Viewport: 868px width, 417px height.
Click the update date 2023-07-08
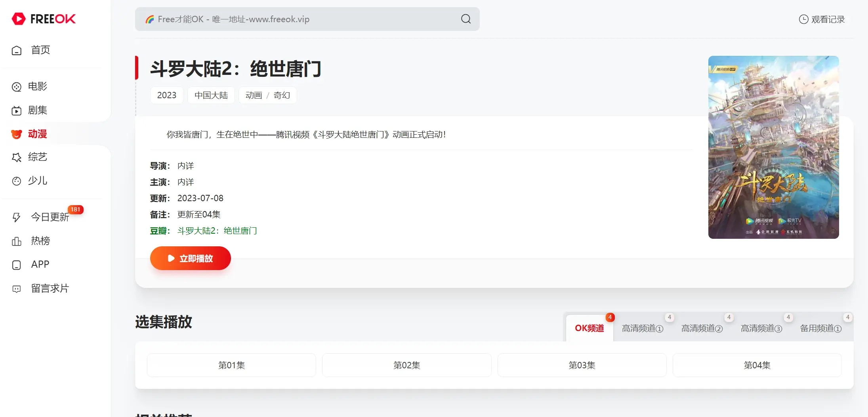click(x=200, y=198)
